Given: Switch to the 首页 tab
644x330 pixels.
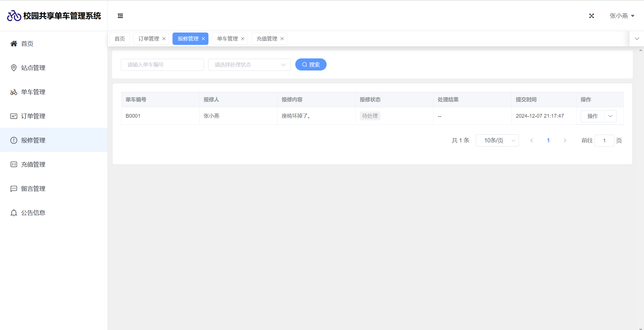Looking at the screenshot, I should click(x=120, y=39).
